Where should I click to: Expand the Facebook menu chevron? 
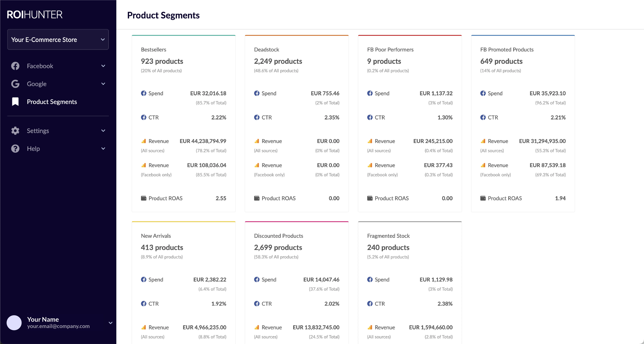[x=103, y=66]
